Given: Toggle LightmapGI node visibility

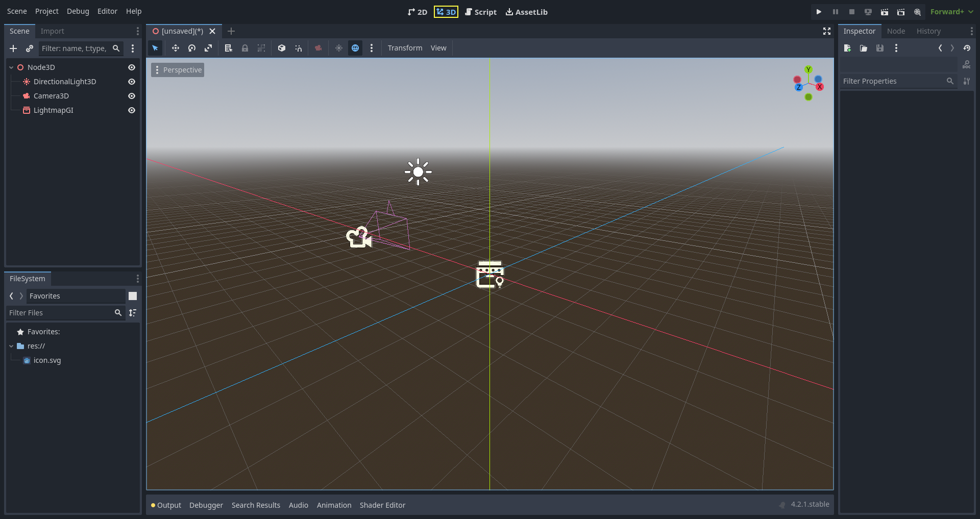Looking at the screenshot, I should pos(131,110).
